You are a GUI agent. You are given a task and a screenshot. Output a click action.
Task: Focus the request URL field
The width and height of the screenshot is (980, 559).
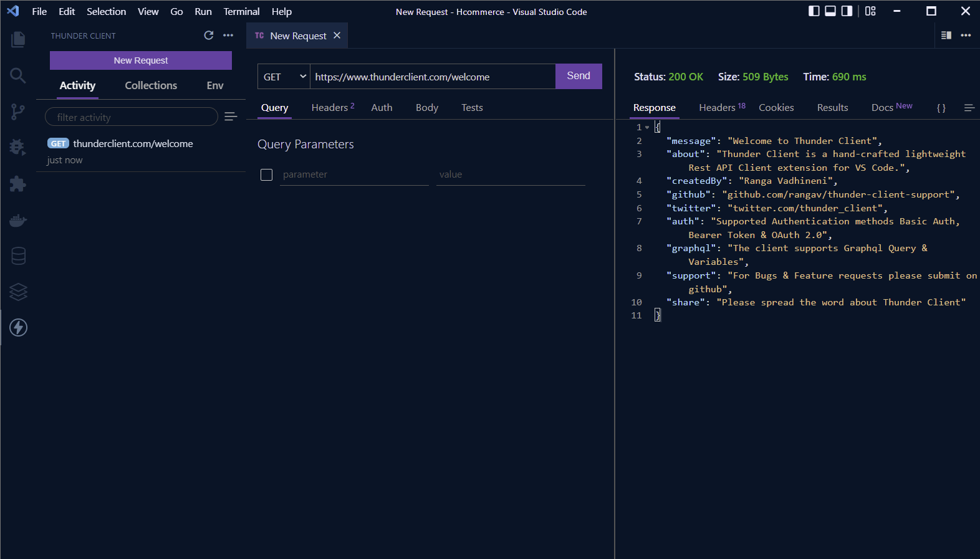(433, 77)
